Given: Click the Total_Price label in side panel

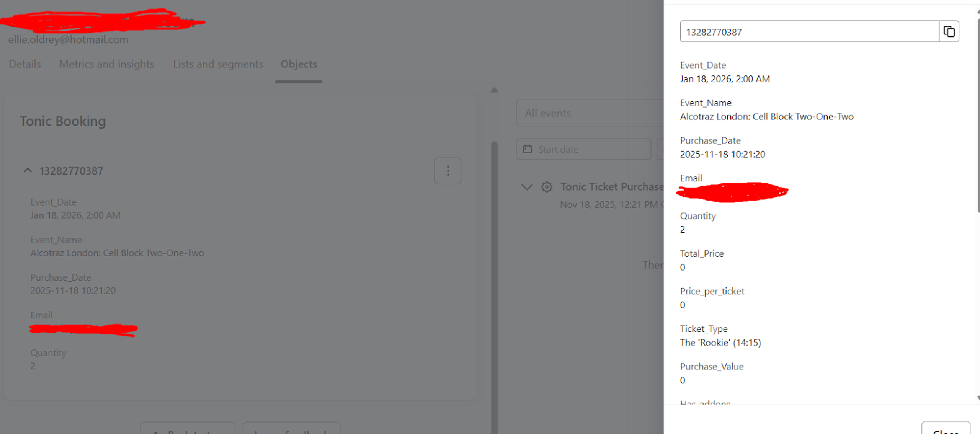Looking at the screenshot, I should 702,253.
